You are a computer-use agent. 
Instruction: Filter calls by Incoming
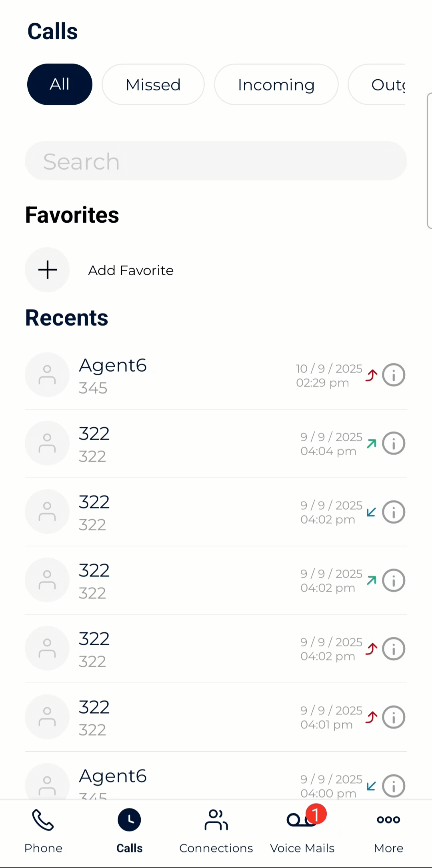point(276,84)
